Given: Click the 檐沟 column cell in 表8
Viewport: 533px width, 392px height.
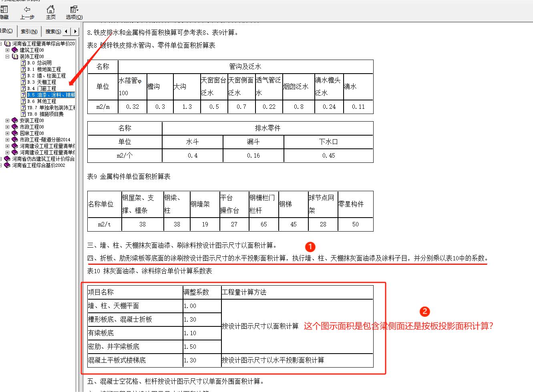Looking at the screenshot, I should (160, 86).
